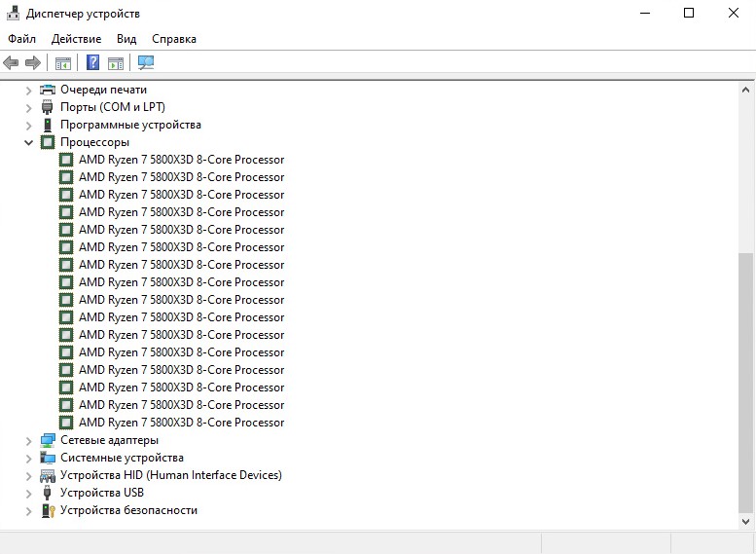This screenshot has width=756, height=554.
Task: Expand the Сетевые адаптеры node
Action: [x=29, y=441]
